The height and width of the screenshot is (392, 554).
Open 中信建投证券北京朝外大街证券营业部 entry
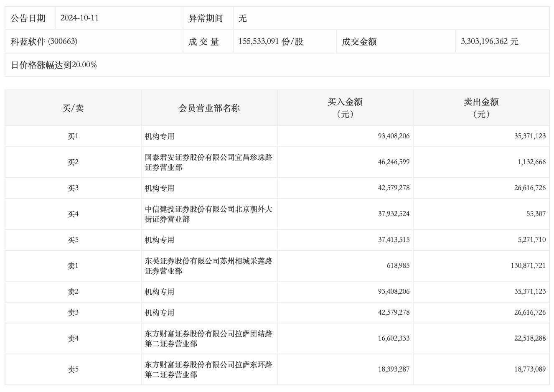(x=208, y=214)
